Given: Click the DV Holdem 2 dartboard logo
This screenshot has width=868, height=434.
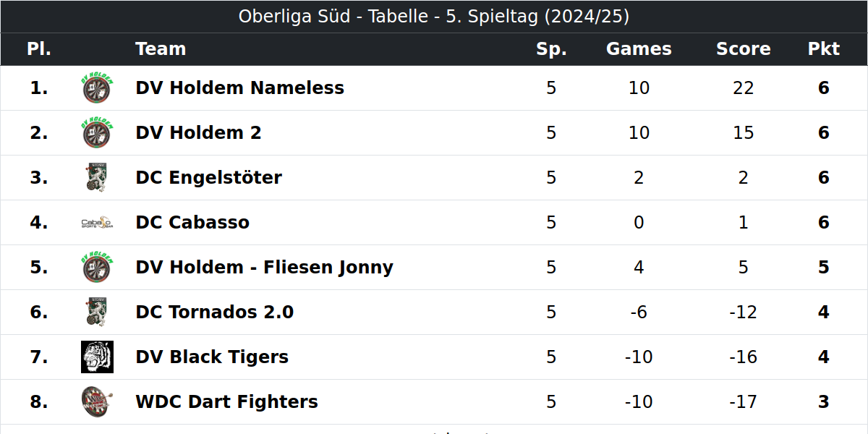Looking at the screenshot, I should point(97,133).
